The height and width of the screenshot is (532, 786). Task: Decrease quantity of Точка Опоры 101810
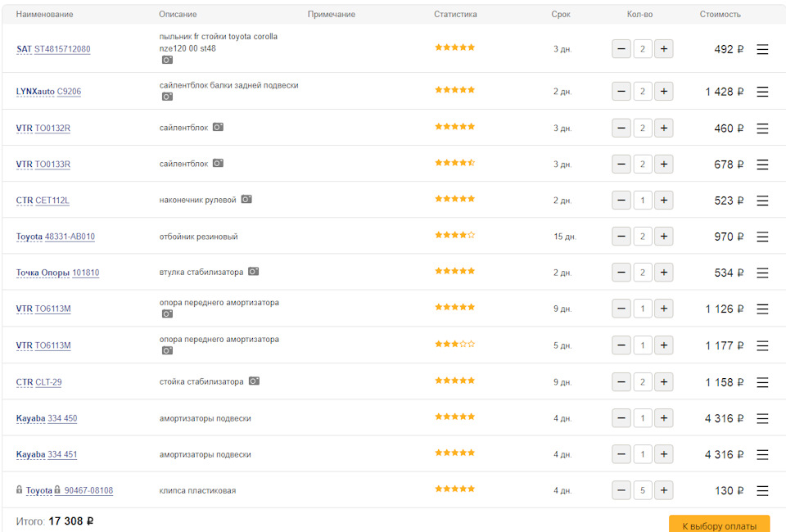point(621,273)
